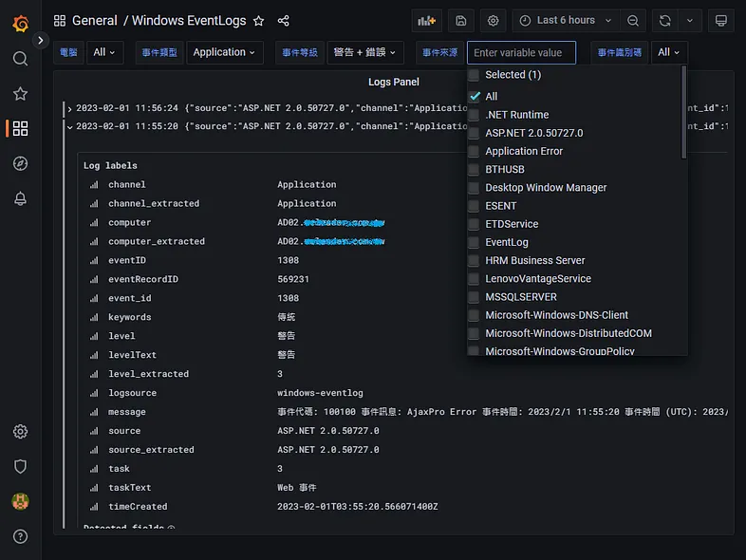Open the Grafana home logo
The image size is (746, 560).
click(21, 23)
